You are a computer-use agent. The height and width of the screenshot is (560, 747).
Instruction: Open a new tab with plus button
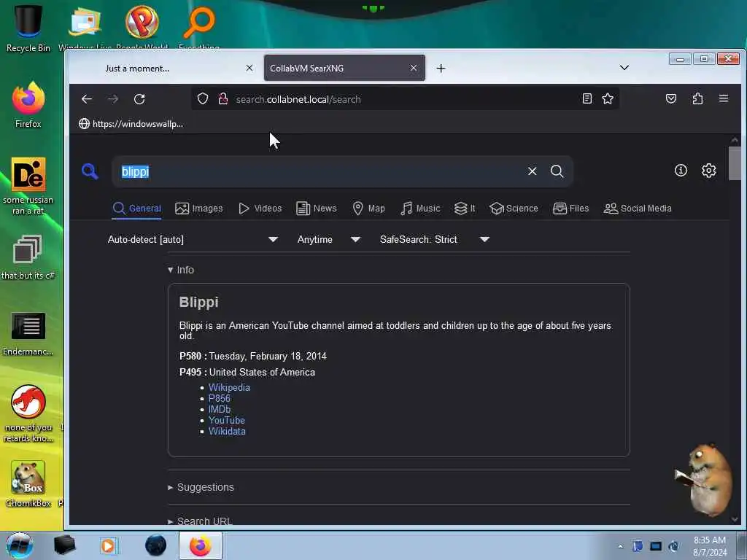pos(441,69)
